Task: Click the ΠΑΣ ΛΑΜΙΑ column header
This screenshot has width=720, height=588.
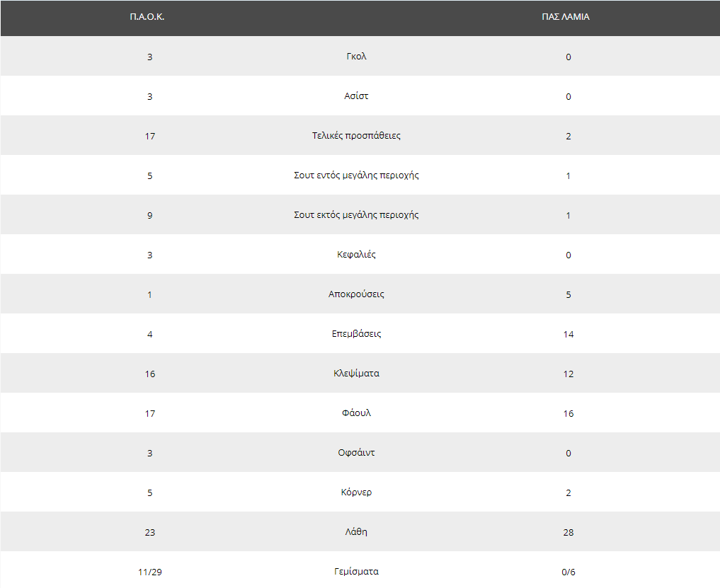Action: pos(565,17)
